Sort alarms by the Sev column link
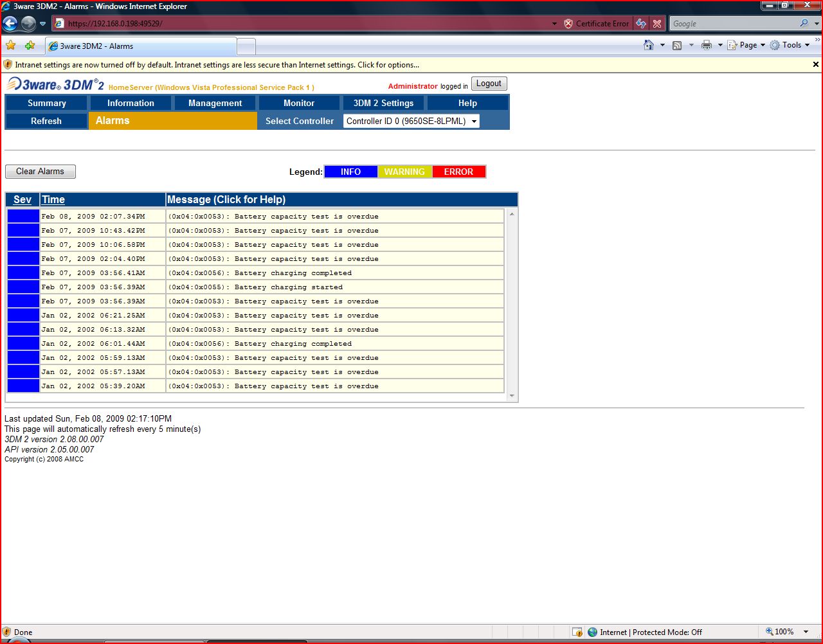This screenshot has height=644, width=823. pyautogui.click(x=23, y=200)
